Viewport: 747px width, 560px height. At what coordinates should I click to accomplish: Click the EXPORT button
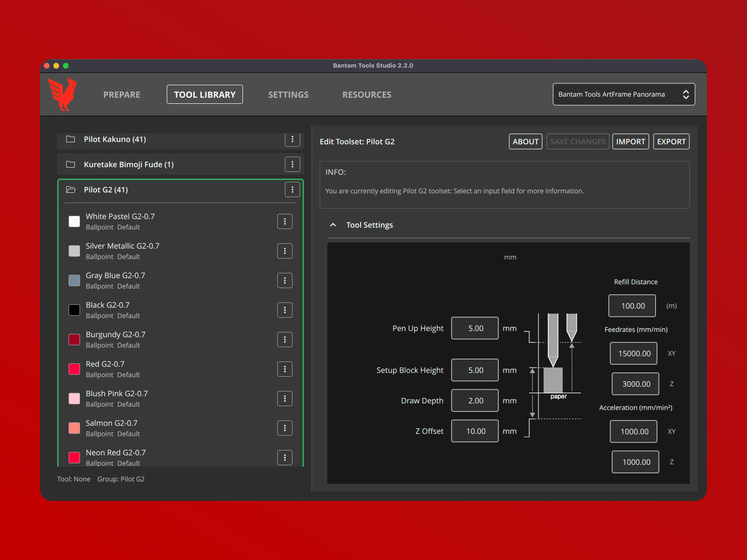(671, 141)
